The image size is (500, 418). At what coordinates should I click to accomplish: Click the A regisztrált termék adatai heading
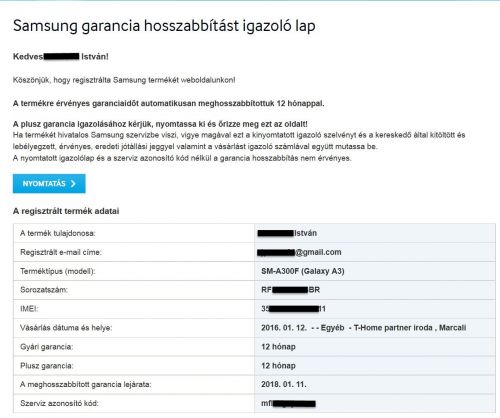pyautogui.click(x=66, y=211)
